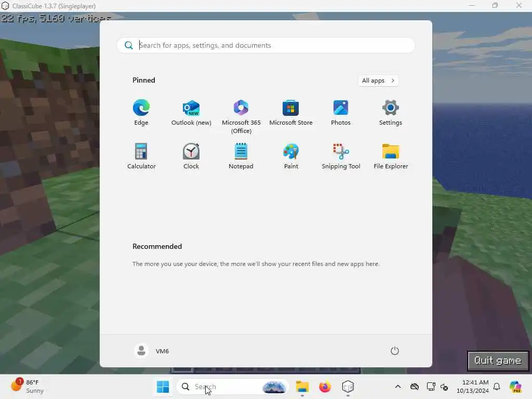The image size is (532, 399).
Task: Open the Edge browser from pinned apps
Action: click(141, 113)
